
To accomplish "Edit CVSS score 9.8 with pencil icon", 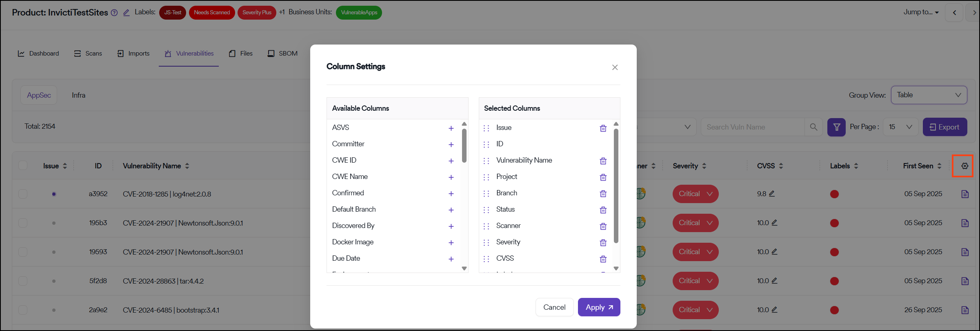I will (x=772, y=194).
